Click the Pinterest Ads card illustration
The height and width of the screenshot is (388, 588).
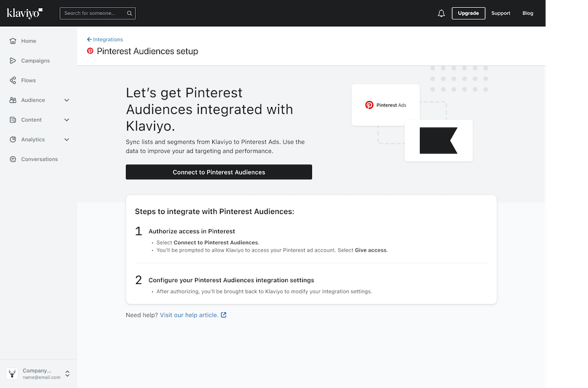[385, 105]
